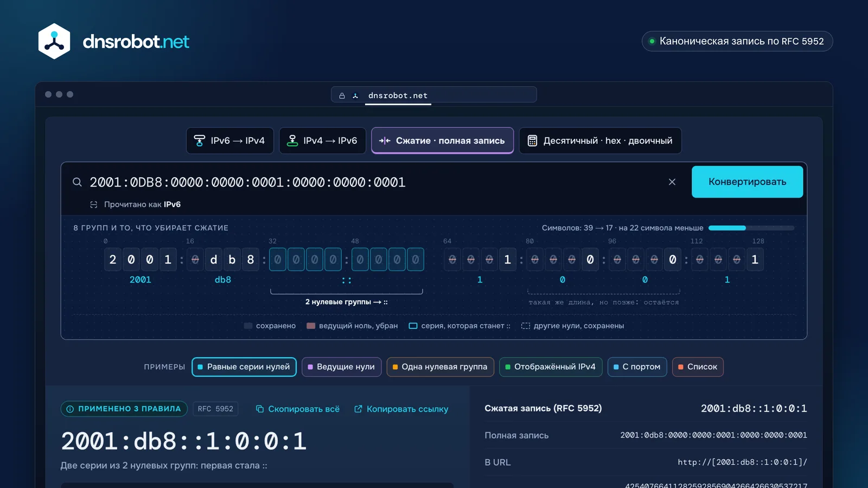Click the RFC 5952 badge
This screenshot has width=868, height=488.
(x=215, y=409)
